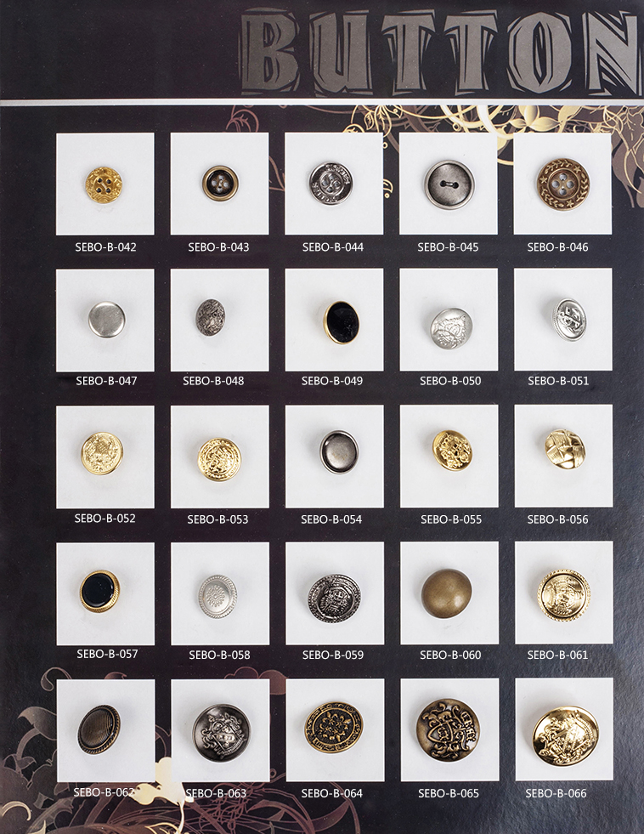Image resolution: width=644 pixels, height=834 pixels.
Task: Open the ridged dark bronze button SEBO-B-062
Action: 99,729
